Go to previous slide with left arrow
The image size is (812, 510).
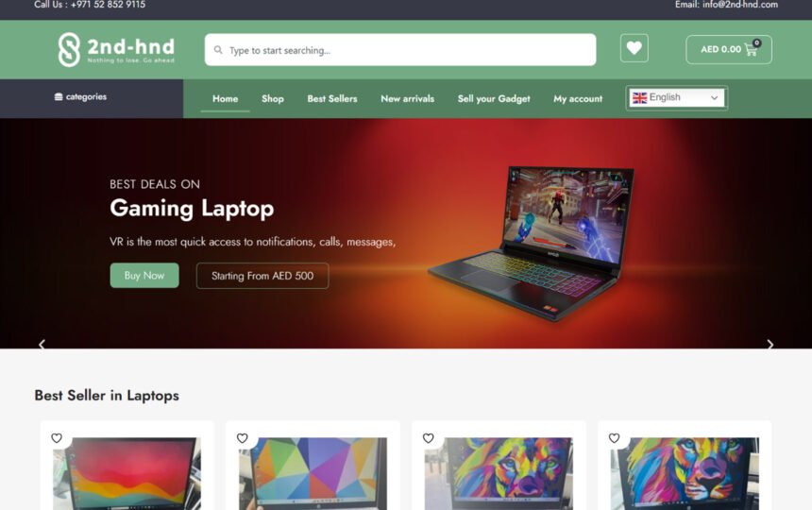click(x=42, y=345)
